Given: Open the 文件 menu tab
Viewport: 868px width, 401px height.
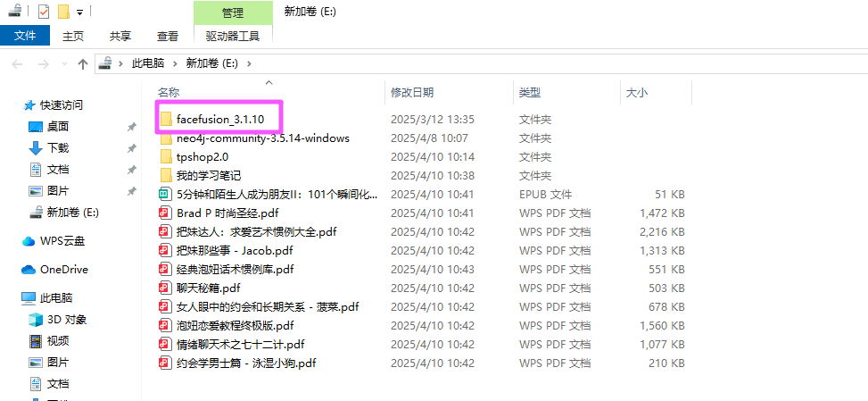Looking at the screenshot, I should point(25,36).
